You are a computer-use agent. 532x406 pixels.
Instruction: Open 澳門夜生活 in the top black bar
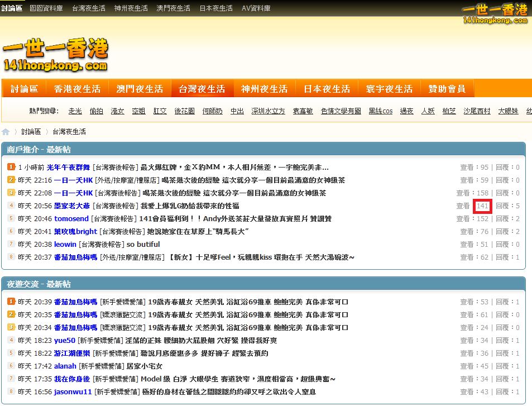[x=174, y=8]
